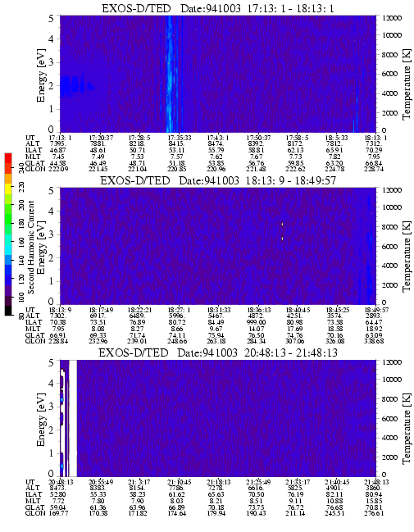Image resolution: width=414 pixels, height=532 pixels.
Task: Click the 17:35:33 UT tick label
Action: [177, 138]
